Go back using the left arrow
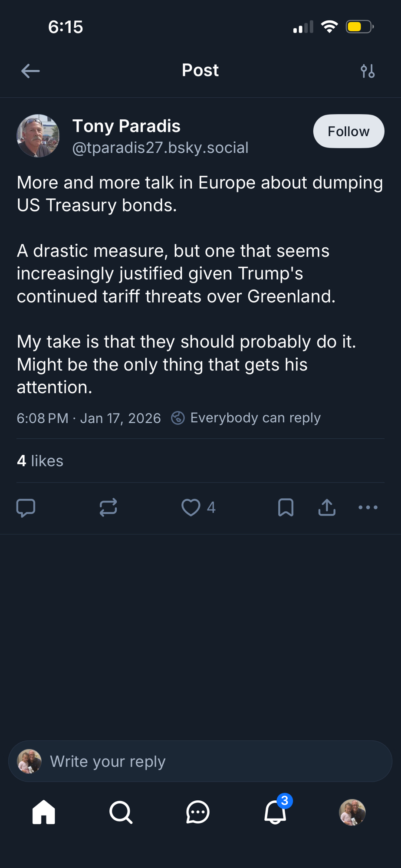401x868 pixels. click(30, 71)
